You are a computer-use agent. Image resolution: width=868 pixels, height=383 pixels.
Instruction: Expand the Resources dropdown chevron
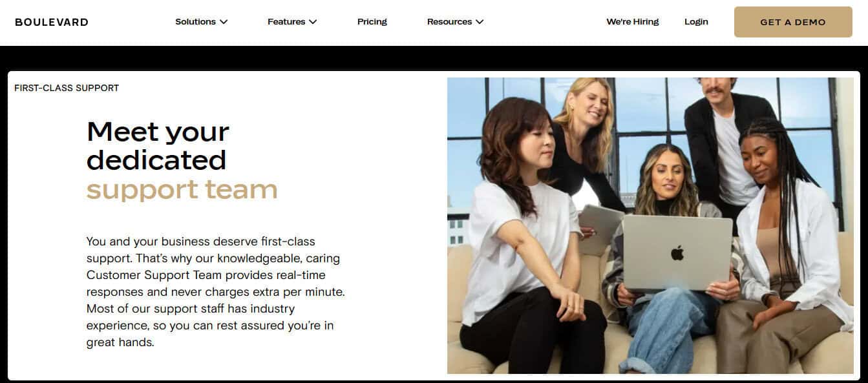[480, 22]
